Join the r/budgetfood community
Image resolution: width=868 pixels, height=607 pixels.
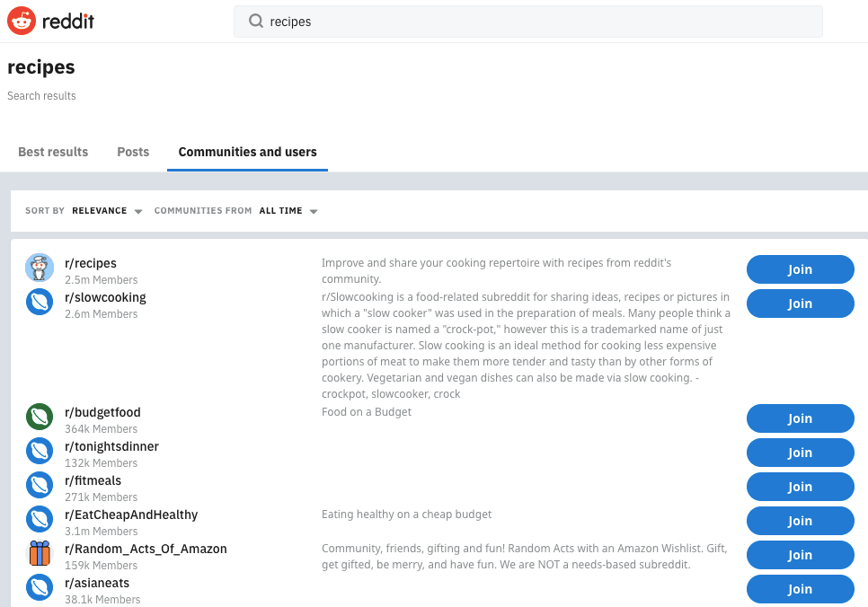tap(800, 418)
